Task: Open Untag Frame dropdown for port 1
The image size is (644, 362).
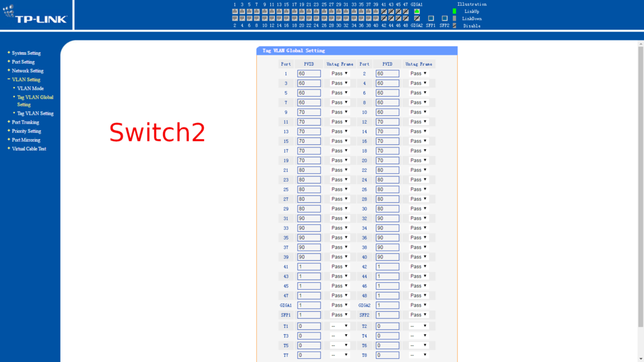Action: tap(339, 73)
